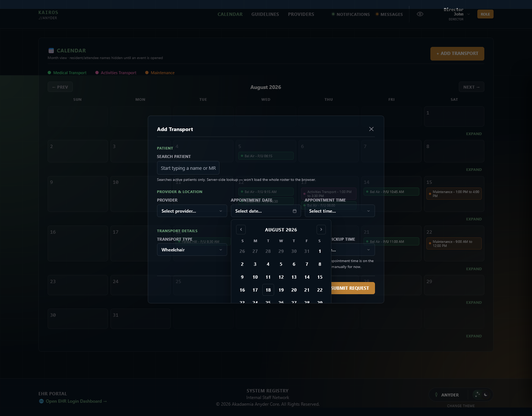Toggle the dark theme switch in footer
Image resolution: width=532 pixels, height=416 pixels.
(x=481, y=395)
